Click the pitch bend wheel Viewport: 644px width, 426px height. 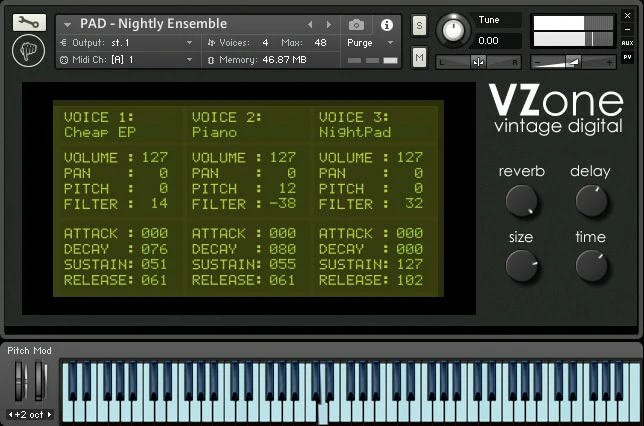tap(20, 381)
